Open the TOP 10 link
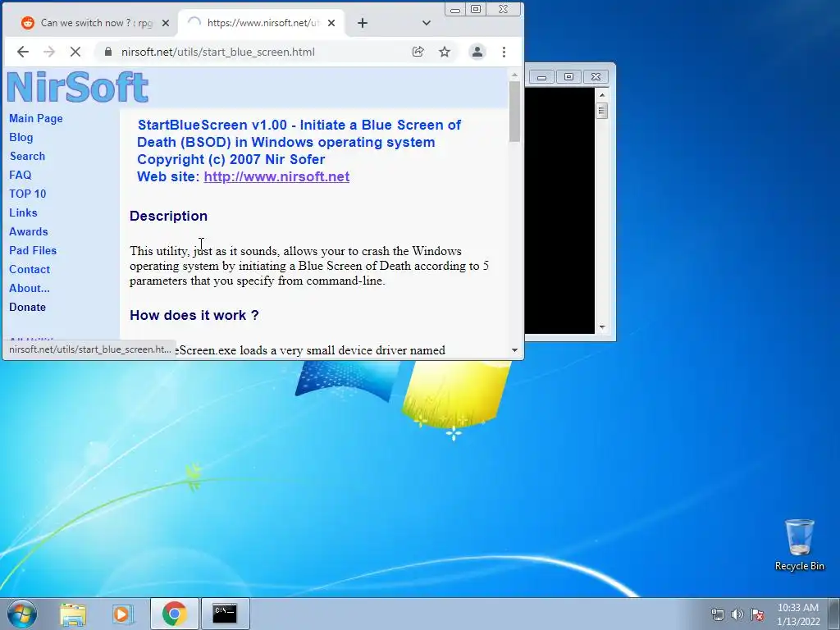 27,194
